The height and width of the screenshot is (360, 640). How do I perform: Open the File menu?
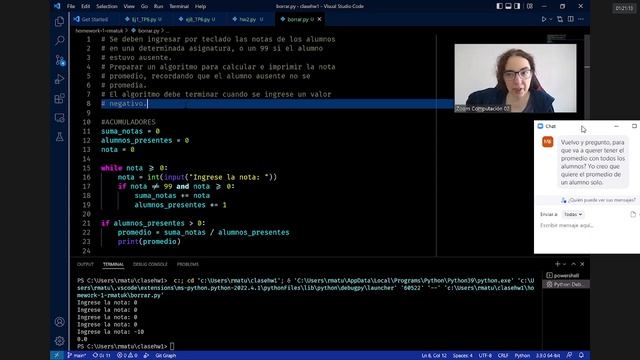coord(71,6)
